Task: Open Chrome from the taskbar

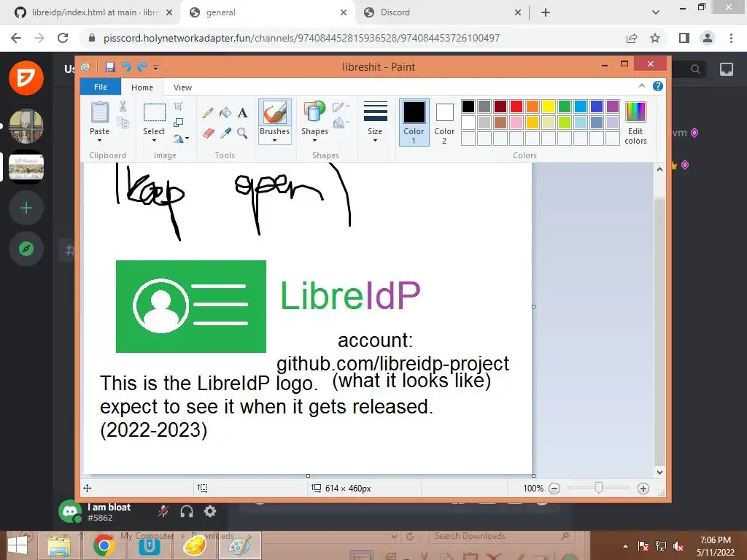Action: pyautogui.click(x=104, y=545)
